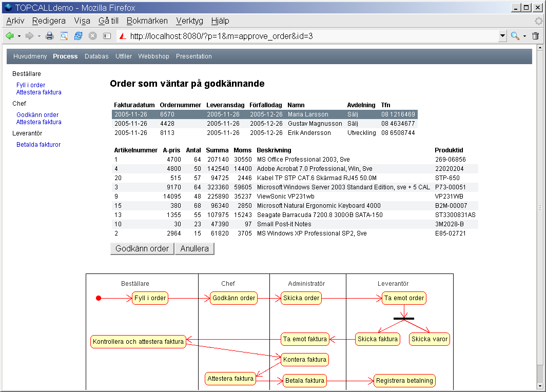Click the Firefox activity throbber icon
The height and width of the screenshot is (392, 546).
pos(538,21)
